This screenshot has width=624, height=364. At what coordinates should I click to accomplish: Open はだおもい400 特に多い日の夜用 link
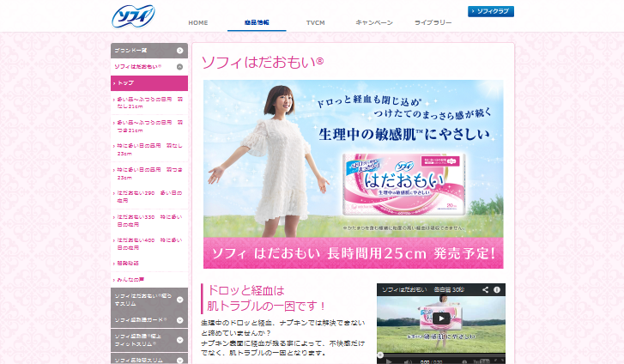(x=149, y=244)
